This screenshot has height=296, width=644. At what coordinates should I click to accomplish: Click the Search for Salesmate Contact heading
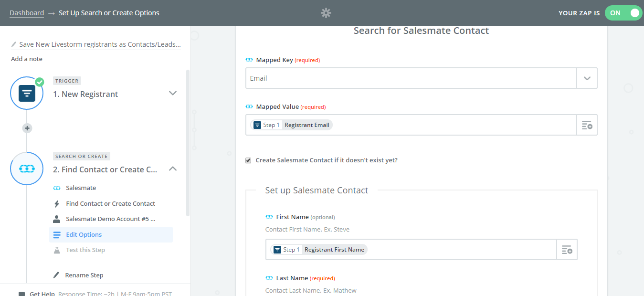pos(421,31)
